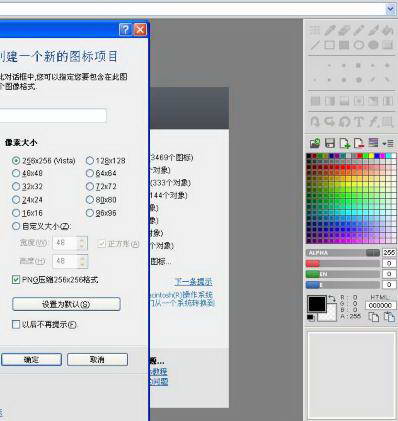Click the alpha value field showing 255
Screen dimensions: 398x421
[389, 253]
